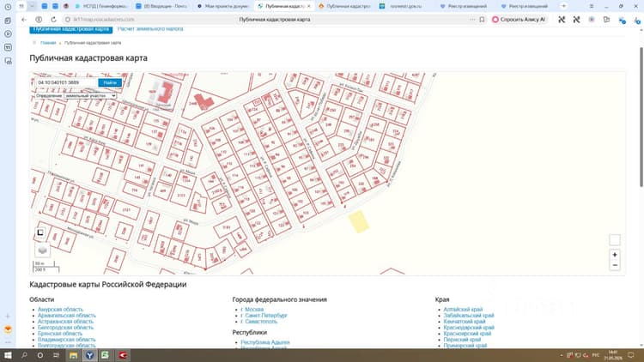Viewport: 644px width, 362px height.
Task: Open Краснодарский край link
Action: pyautogui.click(x=469, y=328)
